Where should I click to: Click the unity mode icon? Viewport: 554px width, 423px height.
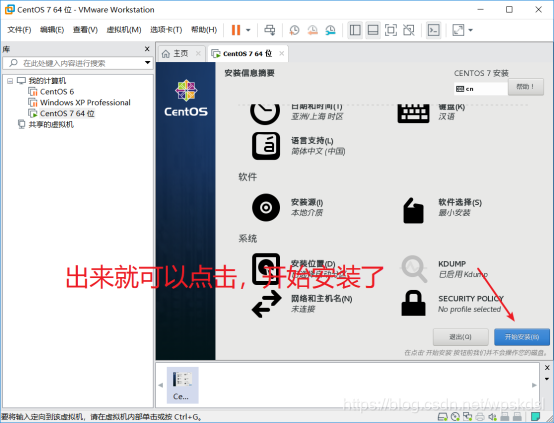pyautogui.click(x=409, y=30)
